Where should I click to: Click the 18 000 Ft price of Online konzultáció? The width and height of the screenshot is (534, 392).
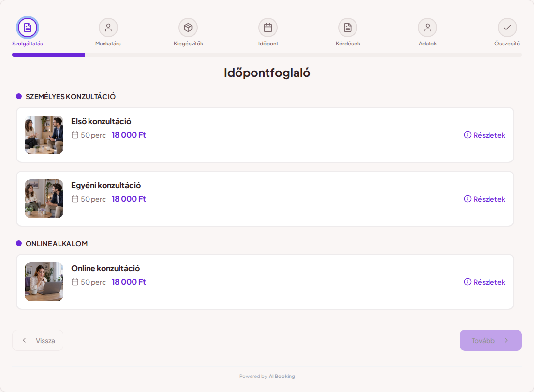pos(129,282)
